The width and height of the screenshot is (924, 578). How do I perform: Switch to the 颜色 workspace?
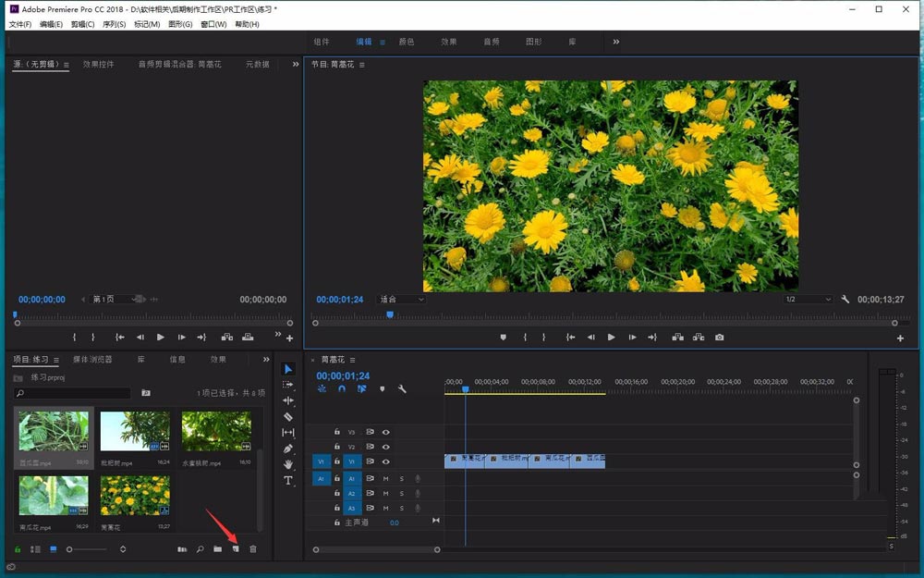pos(407,42)
